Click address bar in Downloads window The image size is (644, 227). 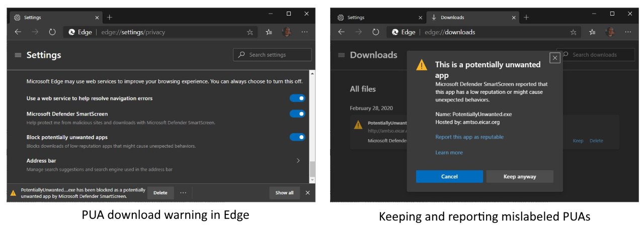tap(484, 32)
